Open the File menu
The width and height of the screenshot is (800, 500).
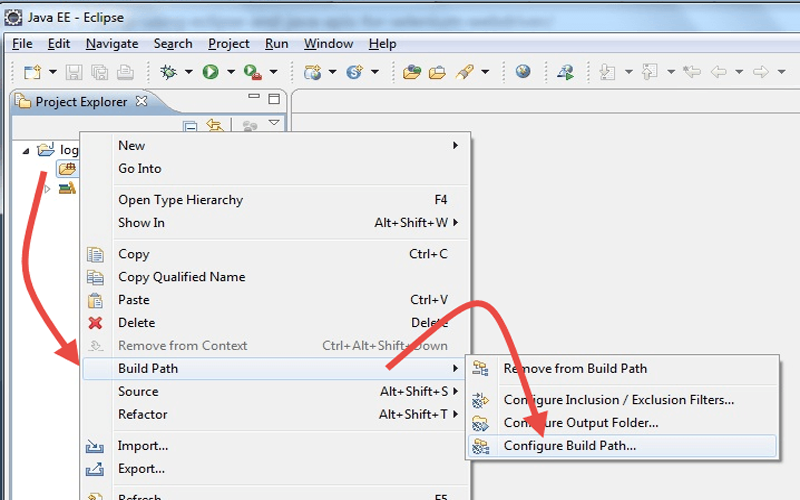pos(22,44)
